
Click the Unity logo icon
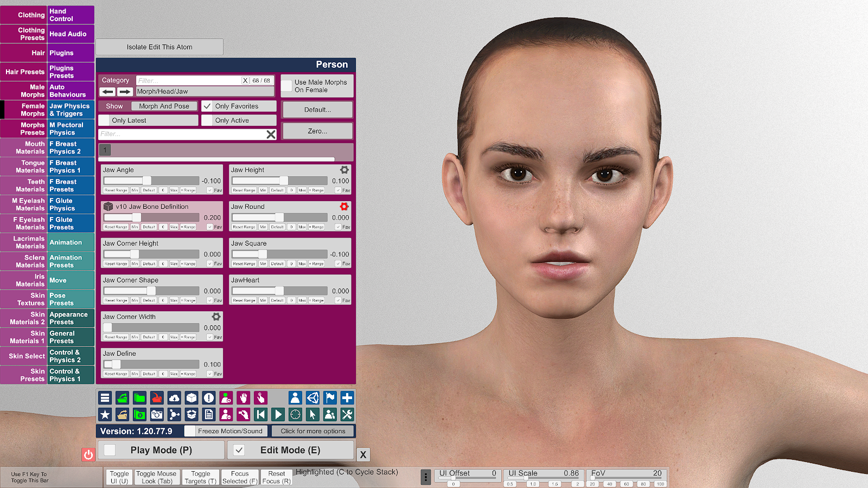[x=312, y=398]
